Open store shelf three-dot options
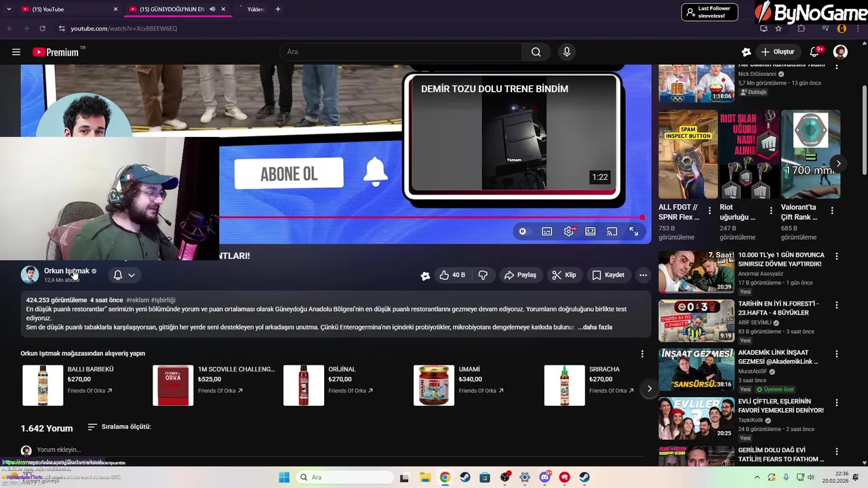 click(642, 354)
